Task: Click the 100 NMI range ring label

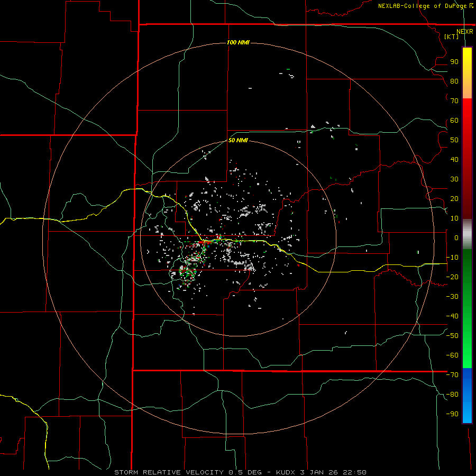Action: tap(238, 42)
